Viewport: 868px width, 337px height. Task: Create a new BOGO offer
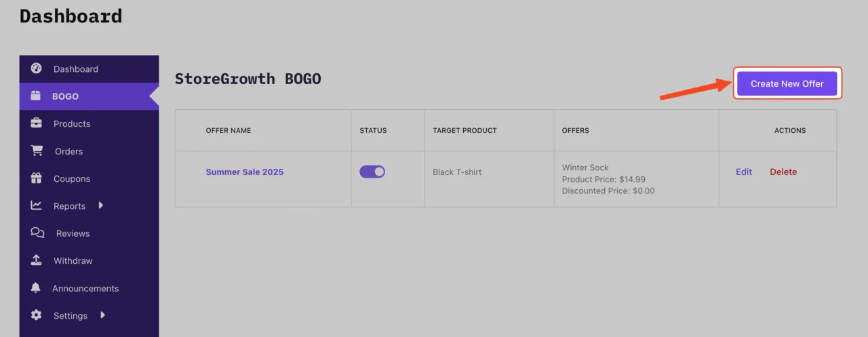(x=787, y=83)
